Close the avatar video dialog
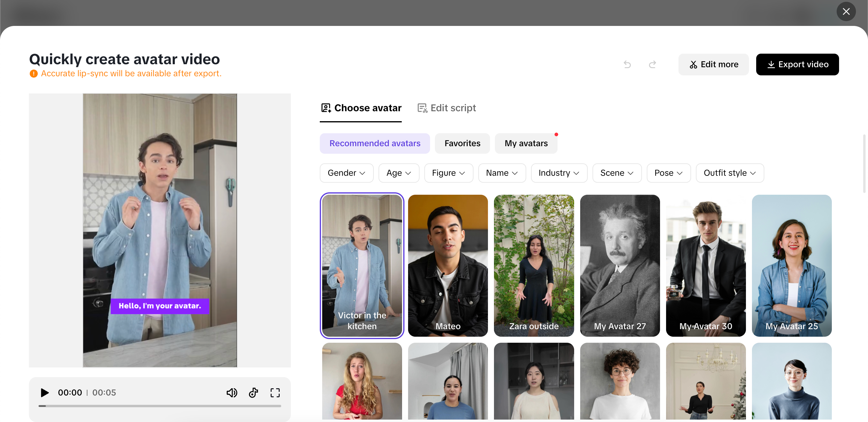 point(846,11)
